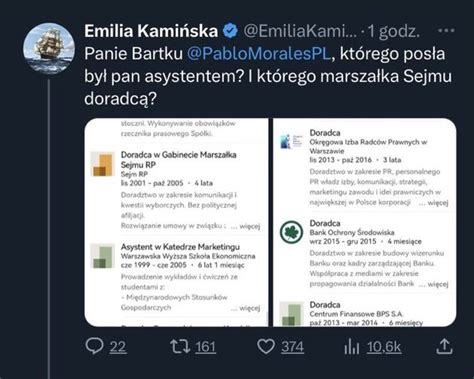Image resolution: width=474 pixels, height=379 pixels.
Task: Click the blue verified badge
Action: [x=230, y=31]
